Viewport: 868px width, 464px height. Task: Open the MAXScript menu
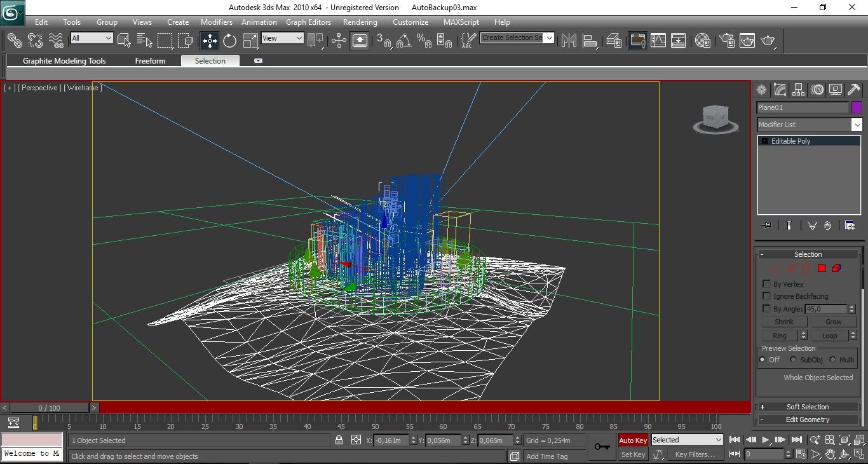(461, 22)
